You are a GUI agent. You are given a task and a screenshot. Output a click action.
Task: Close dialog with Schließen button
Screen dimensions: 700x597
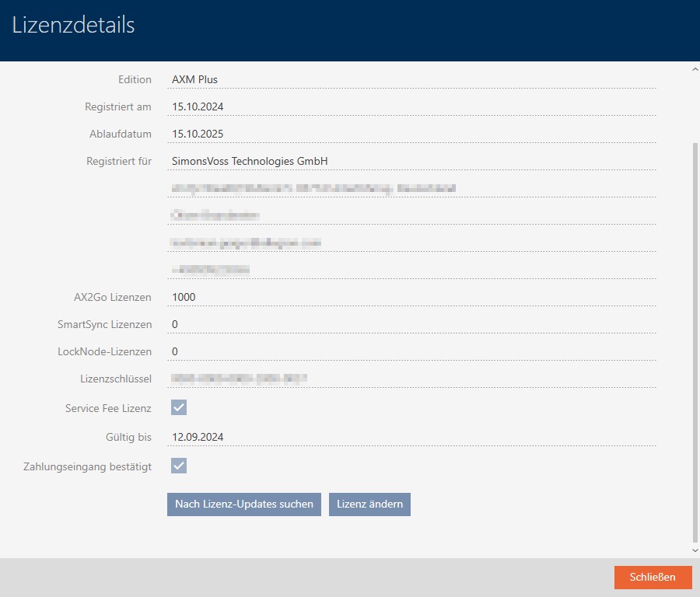(x=653, y=578)
